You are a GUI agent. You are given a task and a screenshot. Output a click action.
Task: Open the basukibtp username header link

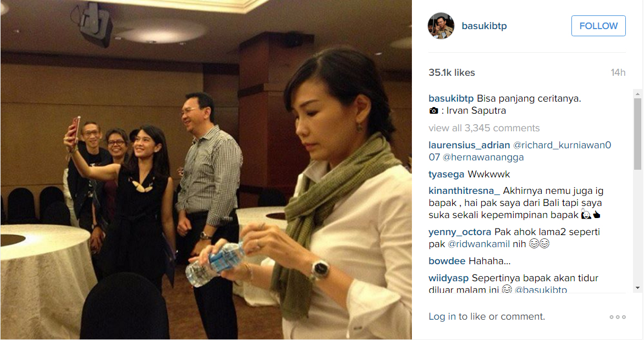click(484, 26)
